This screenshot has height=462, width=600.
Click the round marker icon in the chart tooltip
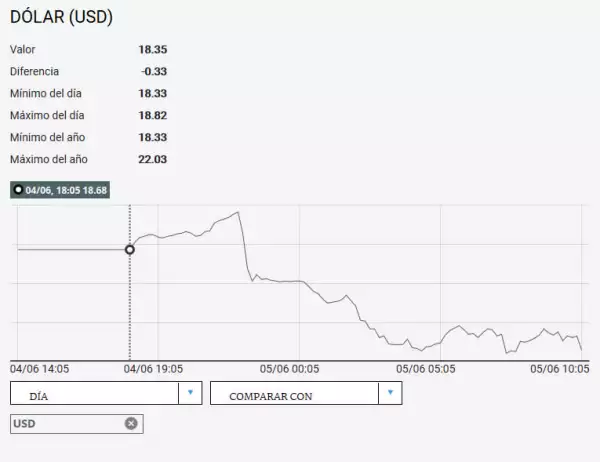pyautogui.click(x=18, y=189)
